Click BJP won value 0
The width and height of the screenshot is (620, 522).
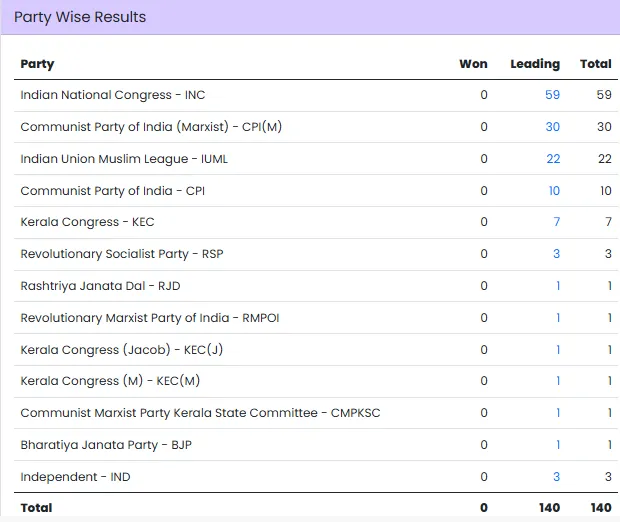(484, 445)
